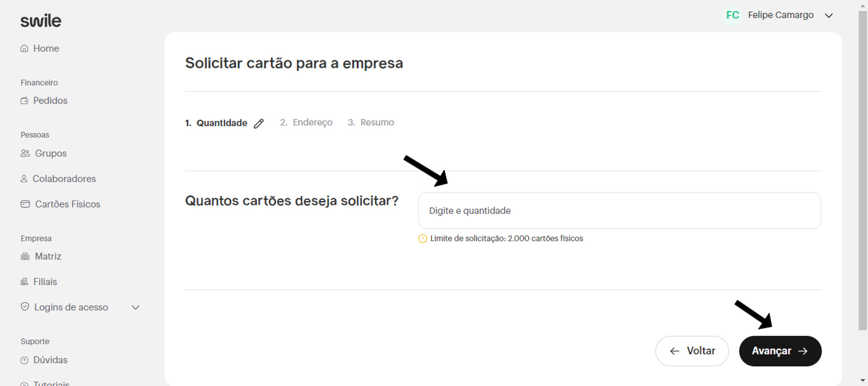This screenshot has height=386, width=868.
Task: Click the Cartões Físicos card icon
Action: tap(25, 204)
